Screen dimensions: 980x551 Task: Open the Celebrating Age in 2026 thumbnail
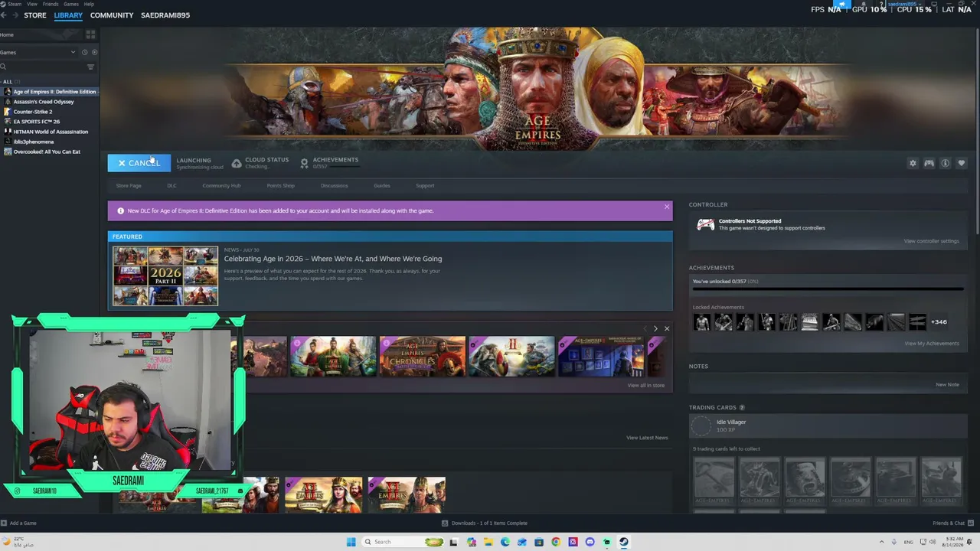pyautogui.click(x=165, y=275)
